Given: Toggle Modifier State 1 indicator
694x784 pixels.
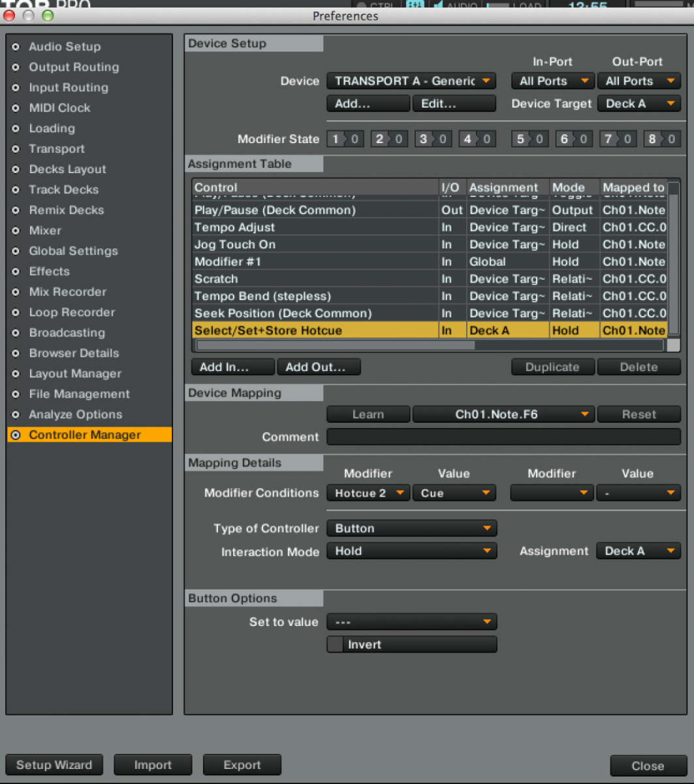Looking at the screenshot, I should (x=344, y=139).
